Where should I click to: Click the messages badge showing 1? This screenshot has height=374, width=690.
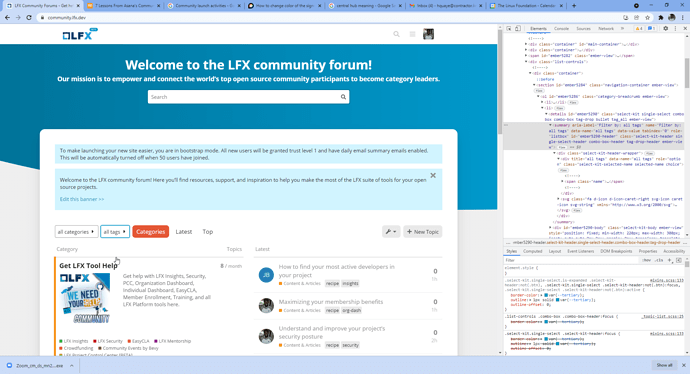pos(652,29)
